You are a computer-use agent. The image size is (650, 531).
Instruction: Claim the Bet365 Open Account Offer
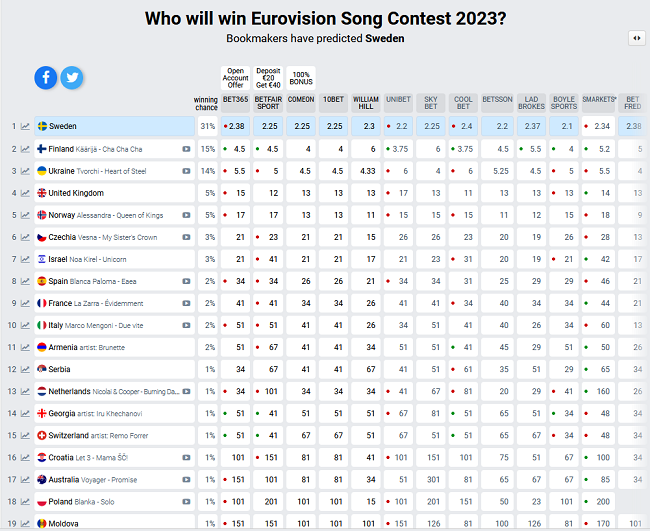tap(235, 78)
